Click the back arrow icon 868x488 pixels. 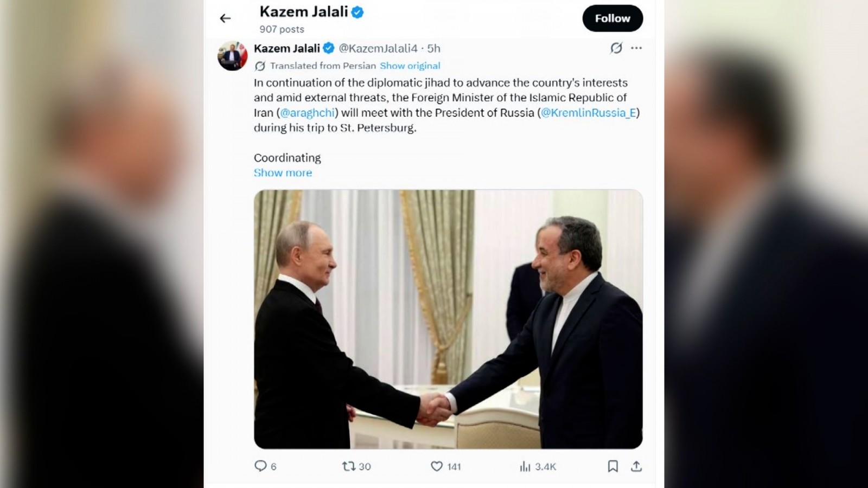point(225,18)
